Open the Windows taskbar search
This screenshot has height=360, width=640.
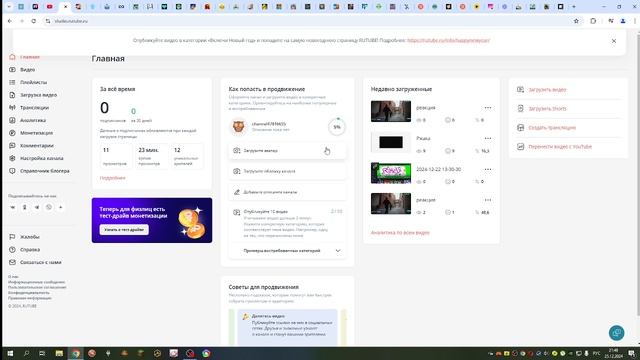27,353
